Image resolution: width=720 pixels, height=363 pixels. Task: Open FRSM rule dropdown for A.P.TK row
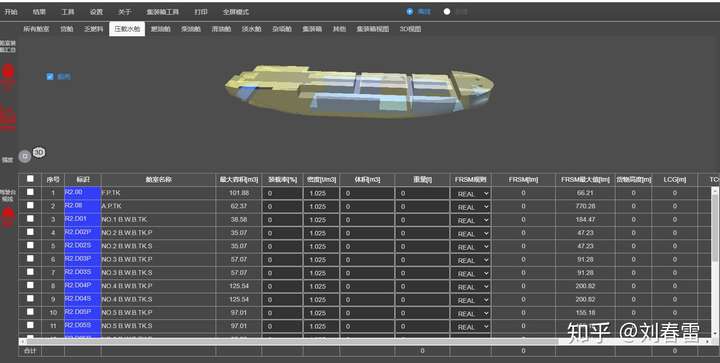pyautogui.click(x=471, y=207)
